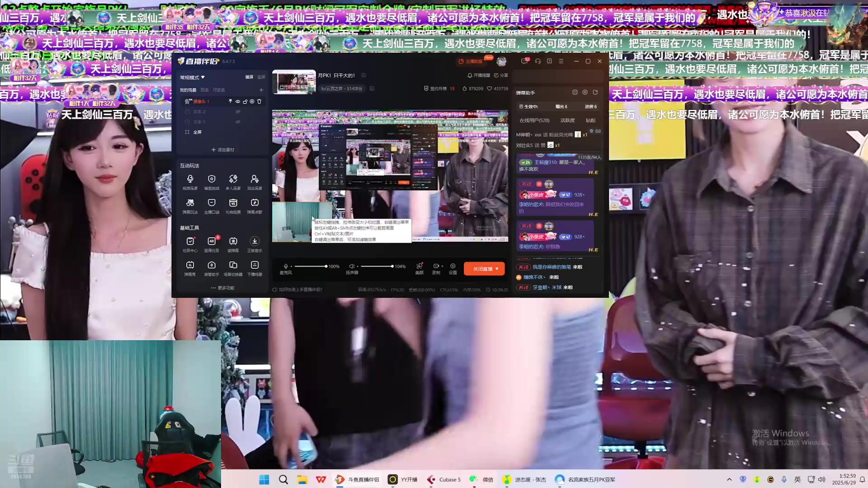Click 分享 share button
The width and height of the screenshot is (868, 488).
pos(501,75)
